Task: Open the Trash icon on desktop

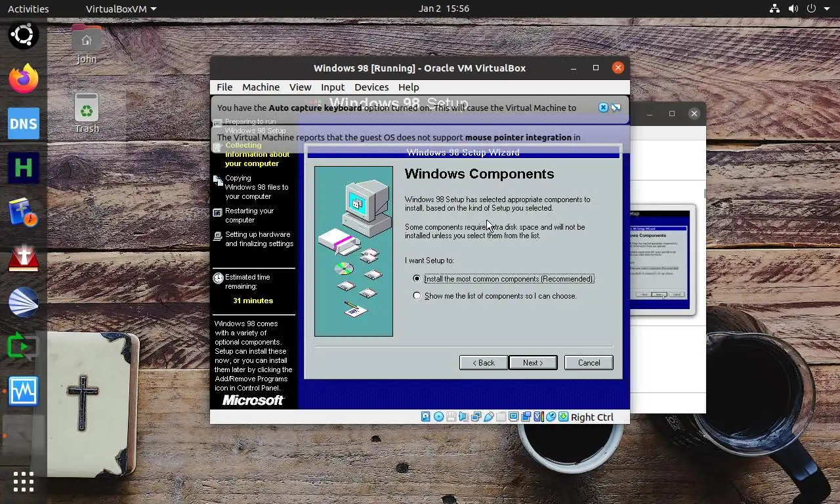Action: pyautogui.click(x=87, y=113)
